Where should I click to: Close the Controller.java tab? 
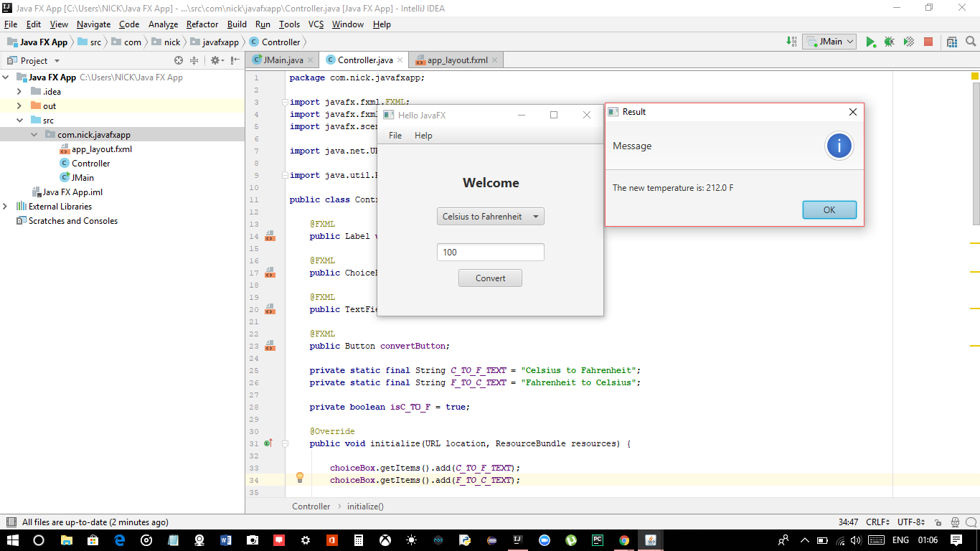[x=400, y=60]
